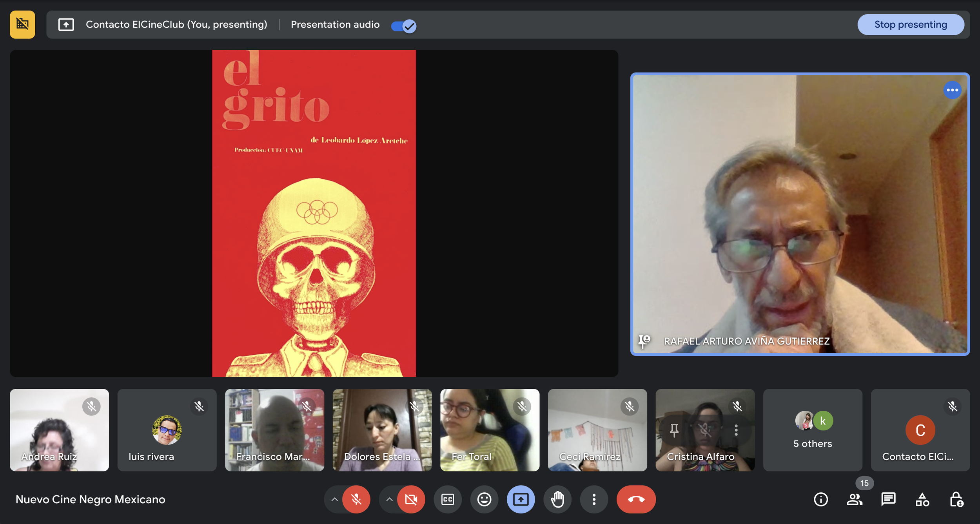
Task: Click Andrea Ruiz muted mic indicator
Action: [x=91, y=406]
